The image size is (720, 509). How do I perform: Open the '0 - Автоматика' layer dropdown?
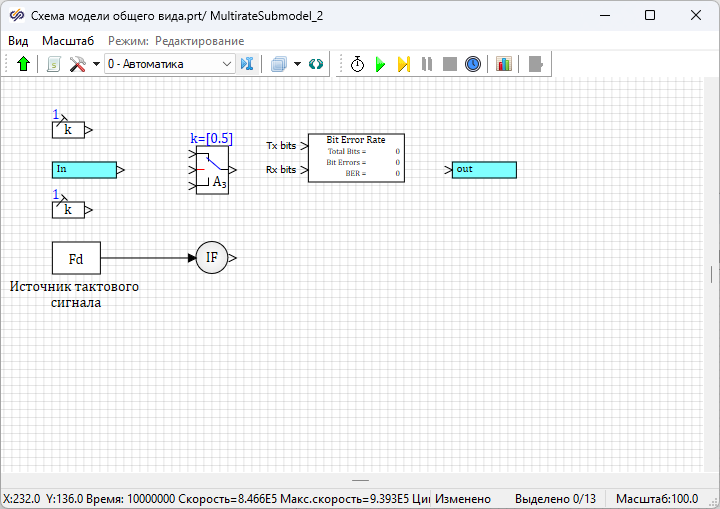tap(168, 64)
